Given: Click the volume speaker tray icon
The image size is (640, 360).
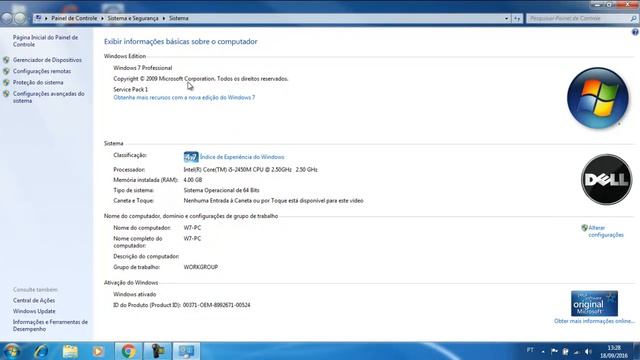Looking at the screenshot, I should (x=588, y=351).
